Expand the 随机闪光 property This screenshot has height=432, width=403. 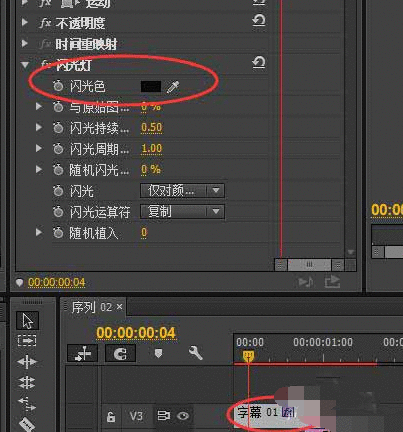[x=39, y=169]
